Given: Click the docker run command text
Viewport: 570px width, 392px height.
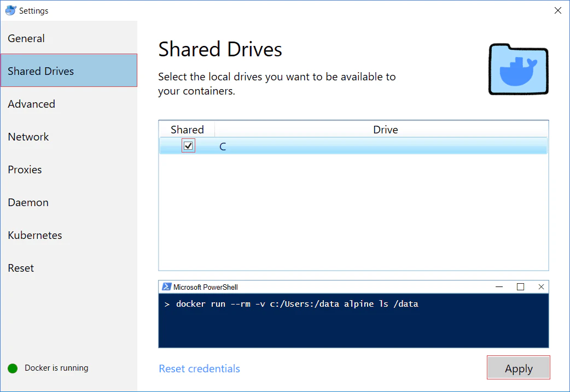Looking at the screenshot, I should (296, 304).
